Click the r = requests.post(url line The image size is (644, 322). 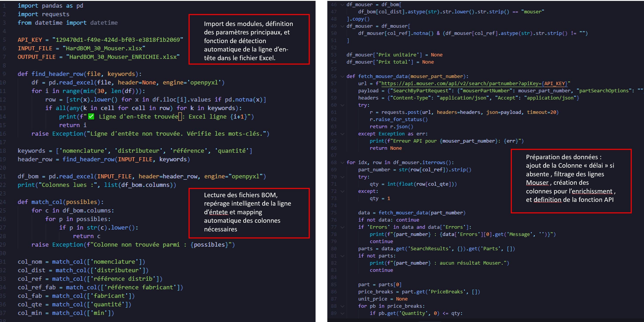pyautogui.click(x=464, y=112)
